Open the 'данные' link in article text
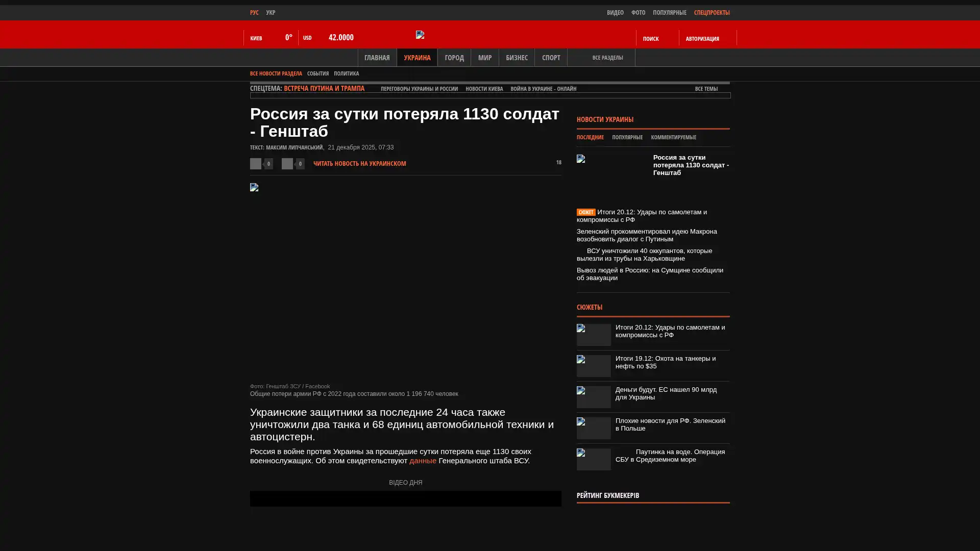 click(x=423, y=461)
